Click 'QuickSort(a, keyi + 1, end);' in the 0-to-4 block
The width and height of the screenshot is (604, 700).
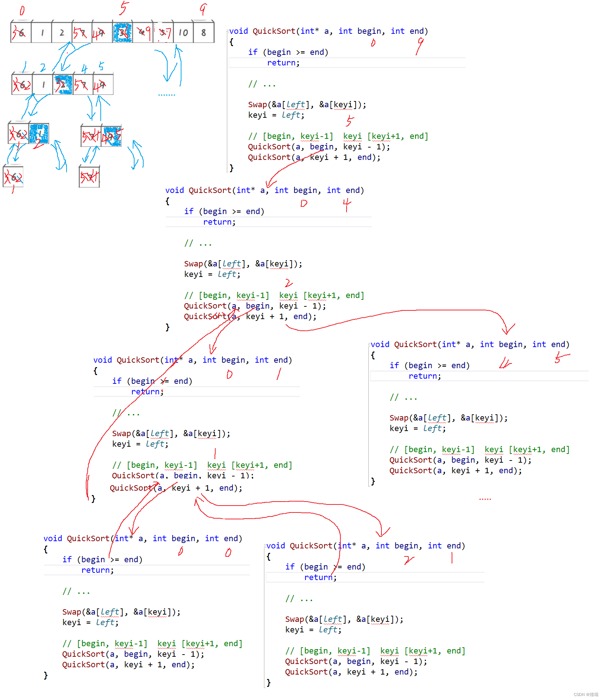[x=250, y=317]
